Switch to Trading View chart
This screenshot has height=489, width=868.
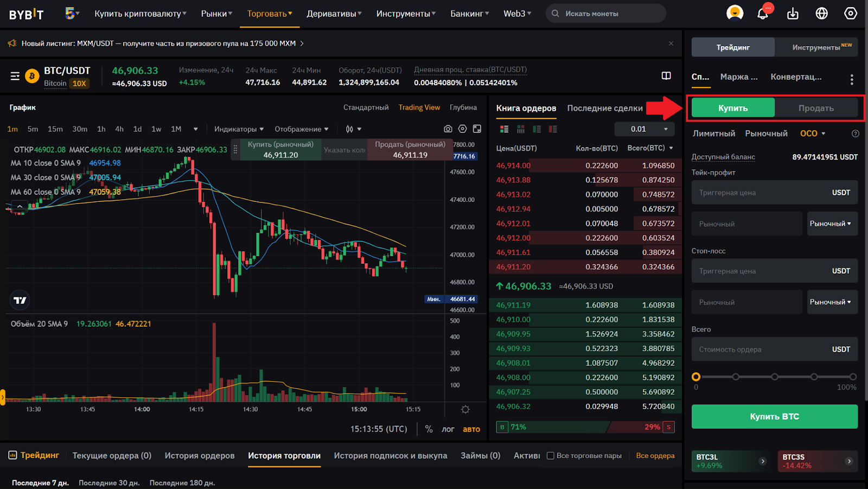click(419, 107)
